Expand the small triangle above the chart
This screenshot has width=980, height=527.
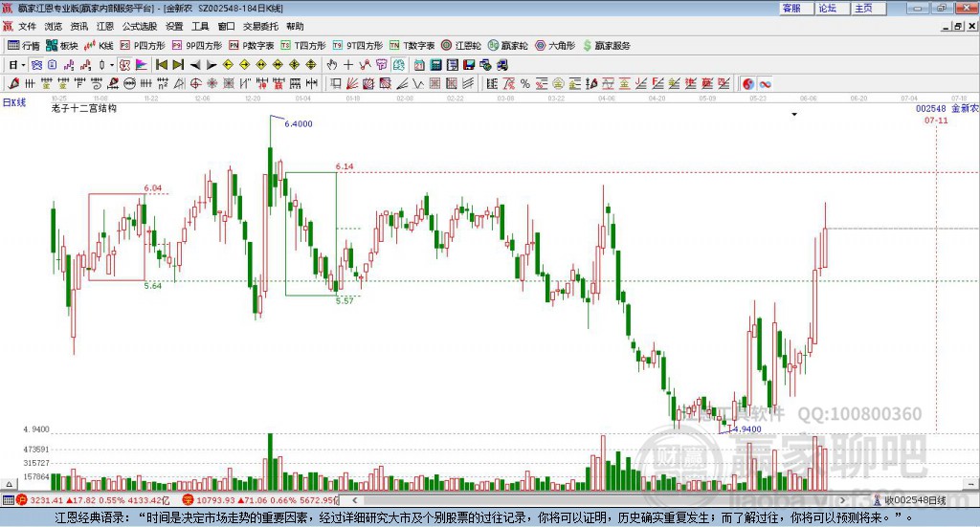(x=794, y=114)
